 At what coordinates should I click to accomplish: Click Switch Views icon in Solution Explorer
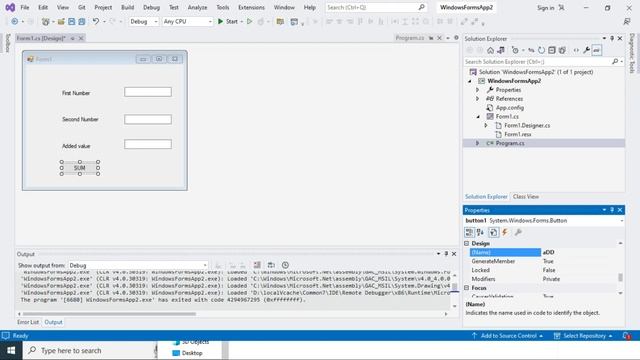501,50
